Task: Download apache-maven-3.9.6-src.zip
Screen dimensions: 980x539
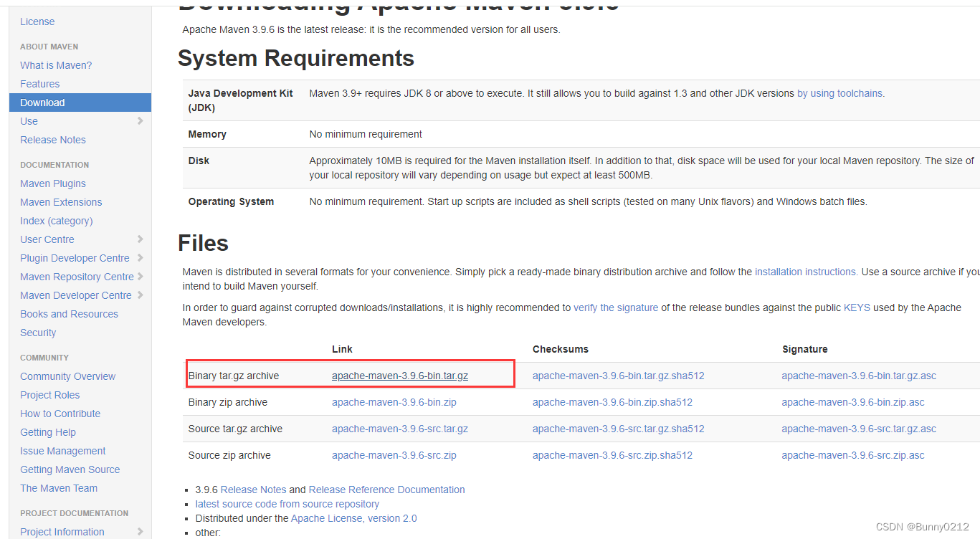Action: tap(394, 455)
